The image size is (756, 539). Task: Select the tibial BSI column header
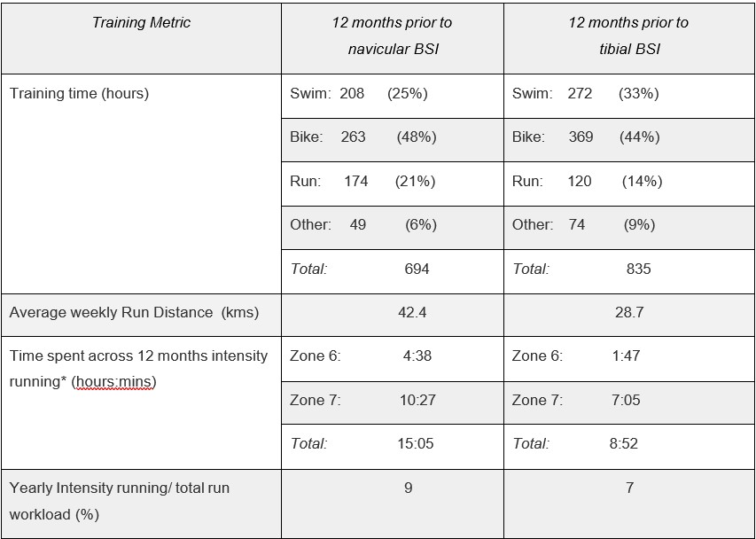tap(628, 39)
